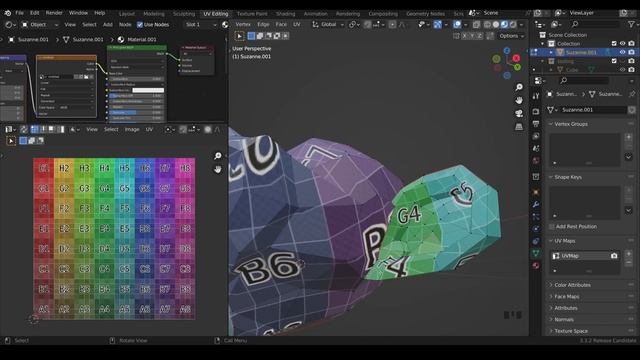Open the Material properties tab
The height and width of the screenshot is (360, 640).
tap(536, 265)
